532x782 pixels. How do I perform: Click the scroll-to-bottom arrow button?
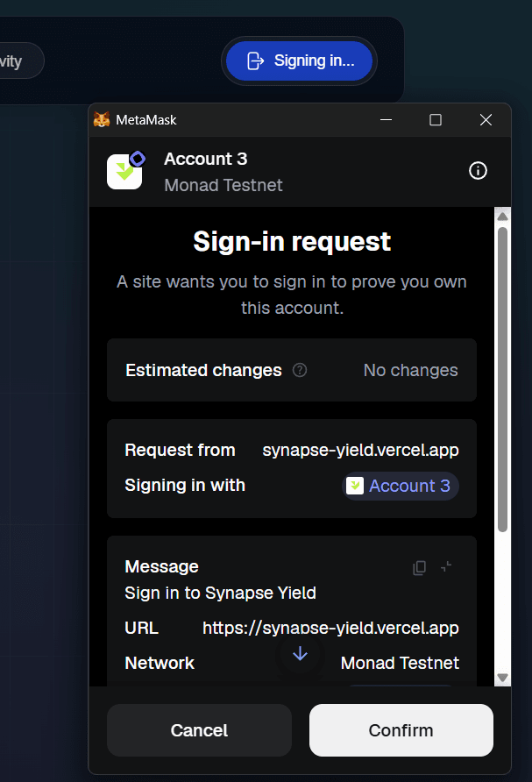tap(300, 654)
